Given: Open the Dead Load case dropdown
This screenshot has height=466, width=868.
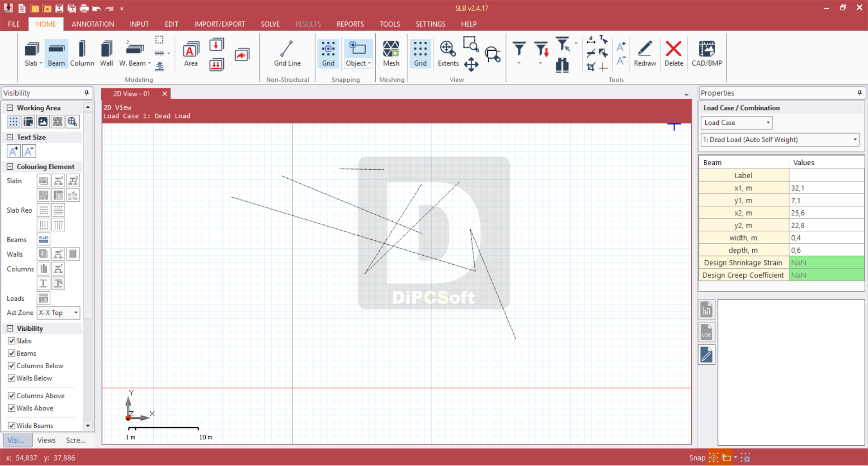Looking at the screenshot, I should [780, 140].
